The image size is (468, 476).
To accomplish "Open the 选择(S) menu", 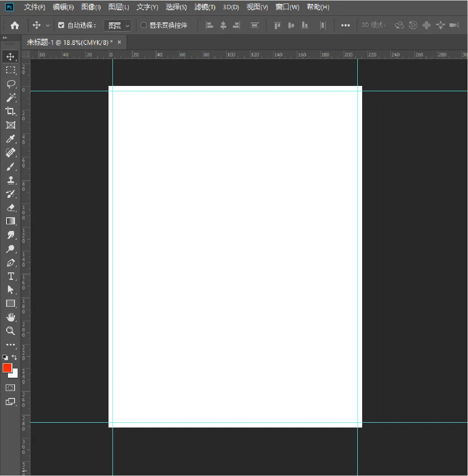I will tap(176, 7).
